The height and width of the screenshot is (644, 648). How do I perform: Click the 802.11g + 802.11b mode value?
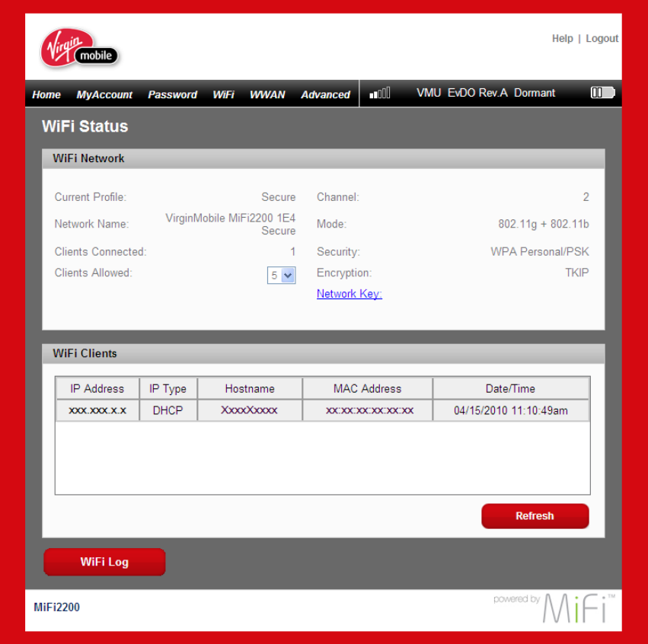544,224
